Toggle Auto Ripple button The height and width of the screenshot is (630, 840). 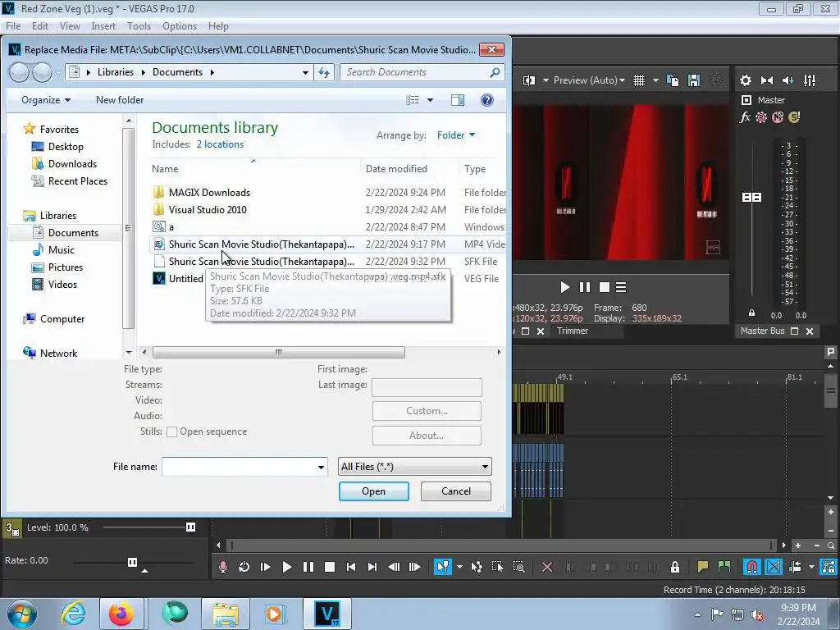[x=796, y=567]
